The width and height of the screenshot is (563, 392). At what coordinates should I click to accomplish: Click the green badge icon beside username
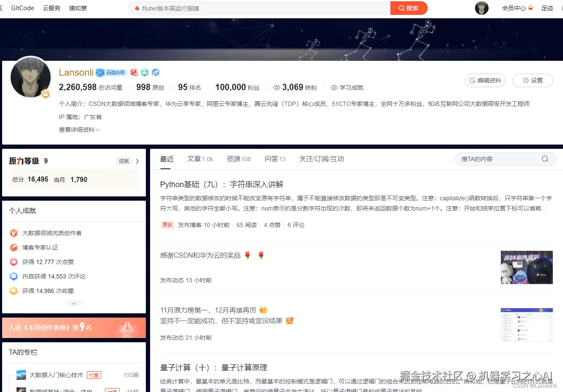(145, 73)
